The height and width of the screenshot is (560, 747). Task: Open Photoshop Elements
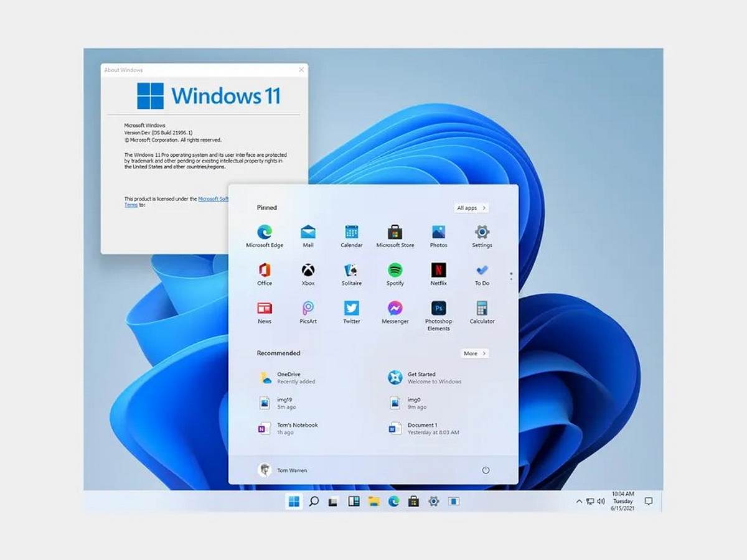coord(438,309)
